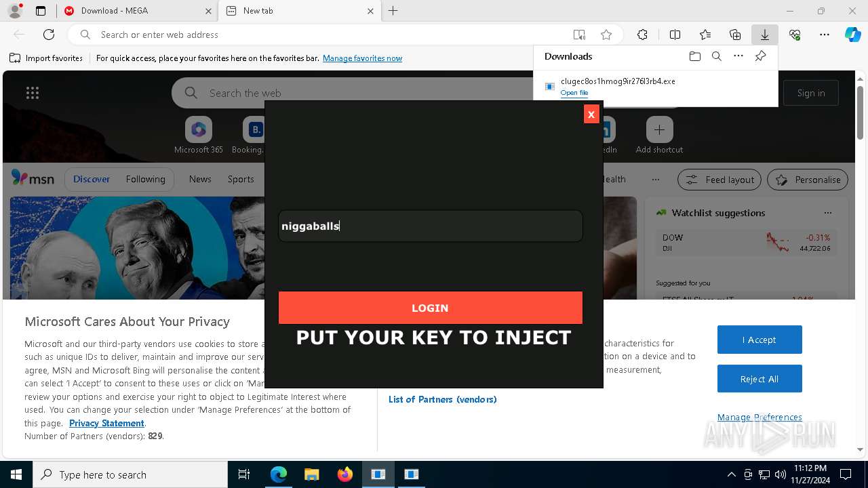Switch to the New tab tab

pos(300,11)
